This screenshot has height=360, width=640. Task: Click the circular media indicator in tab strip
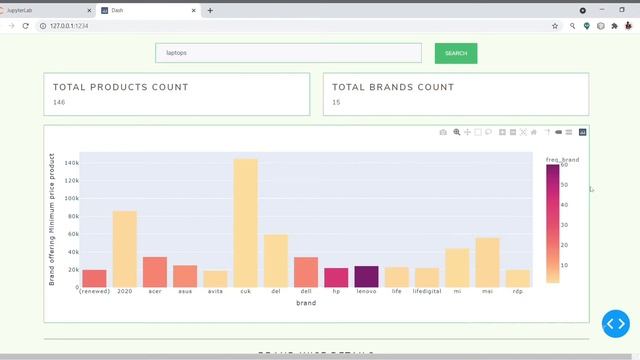coord(582,10)
